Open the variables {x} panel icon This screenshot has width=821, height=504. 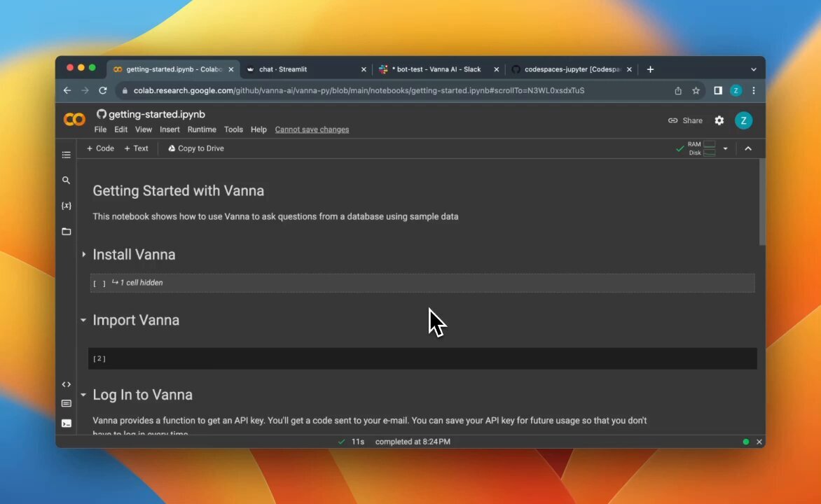pyautogui.click(x=66, y=206)
